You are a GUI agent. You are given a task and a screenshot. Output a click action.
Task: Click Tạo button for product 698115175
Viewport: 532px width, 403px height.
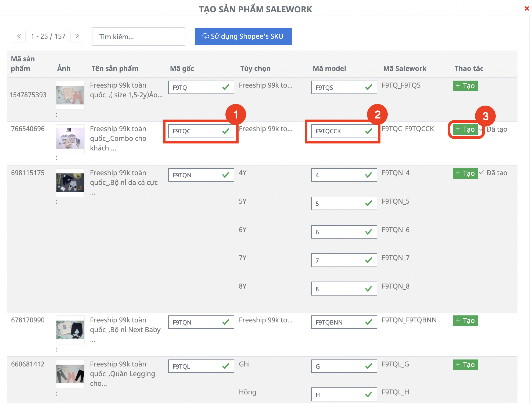[x=465, y=173]
